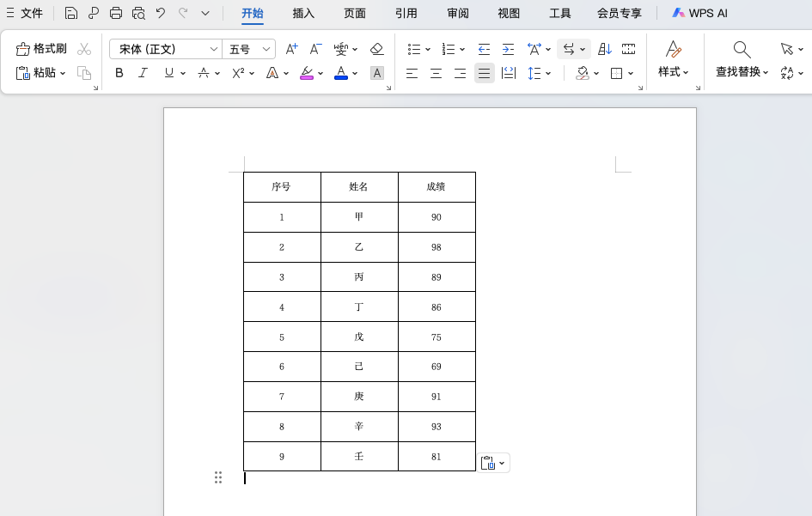Expand the font color dropdown arrow
The image size is (812, 516).
354,73
